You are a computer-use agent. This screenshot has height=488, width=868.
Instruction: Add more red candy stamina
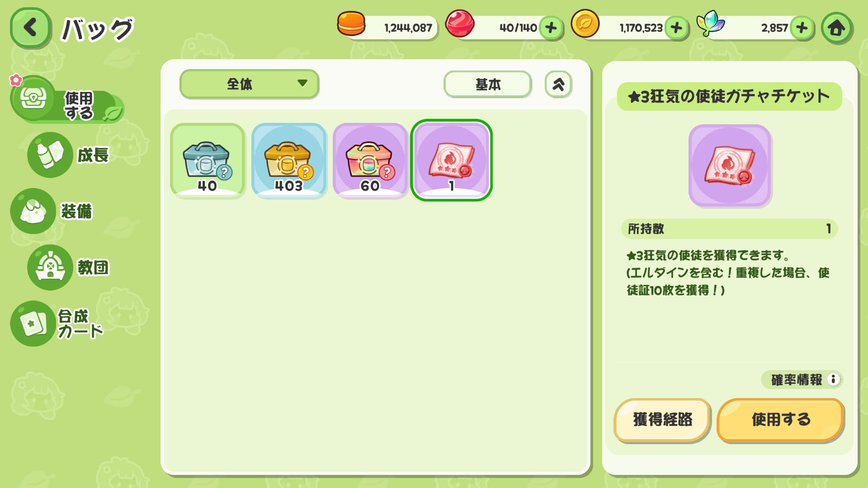tap(551, 28)
